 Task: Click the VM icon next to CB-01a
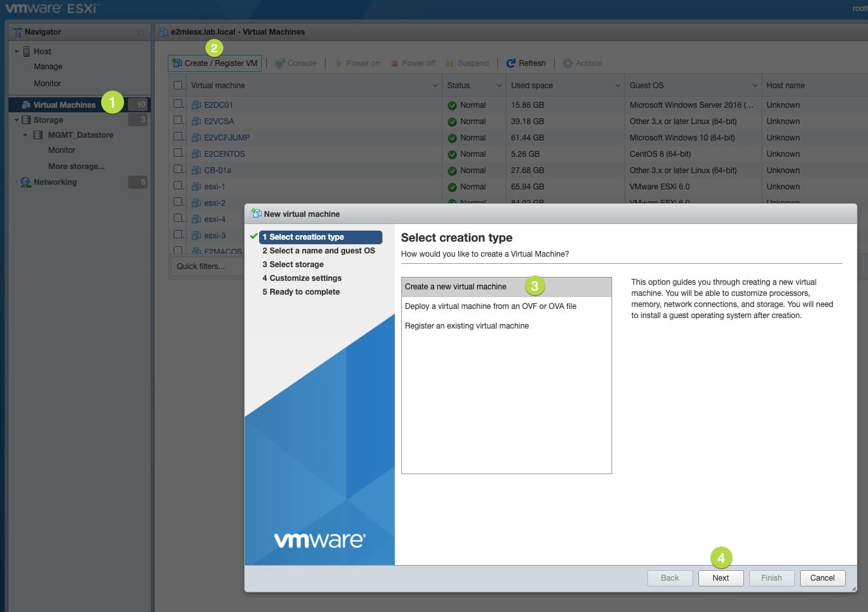pyautogui.click(x=196, y=170)
